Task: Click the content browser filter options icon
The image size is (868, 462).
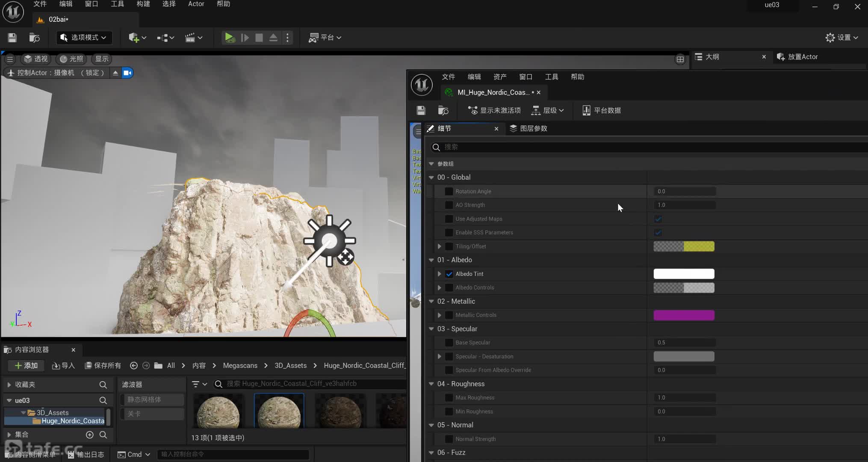Action: pos(199,384)
